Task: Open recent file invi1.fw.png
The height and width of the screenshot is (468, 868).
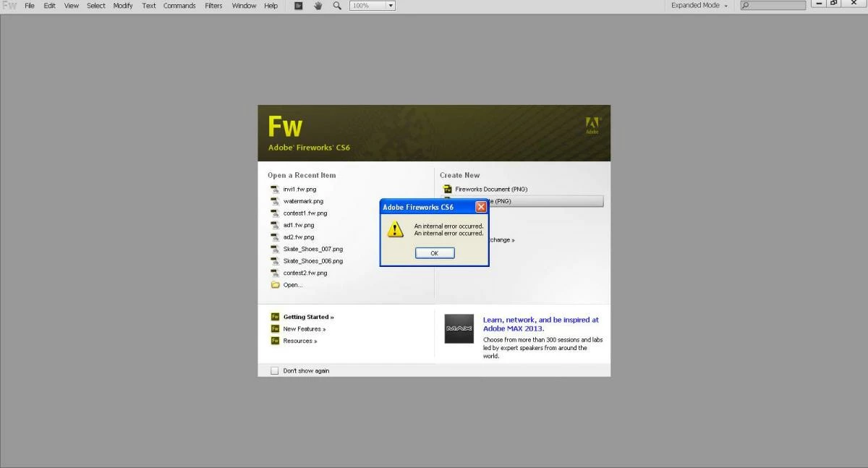Action: tap(299, 190)
